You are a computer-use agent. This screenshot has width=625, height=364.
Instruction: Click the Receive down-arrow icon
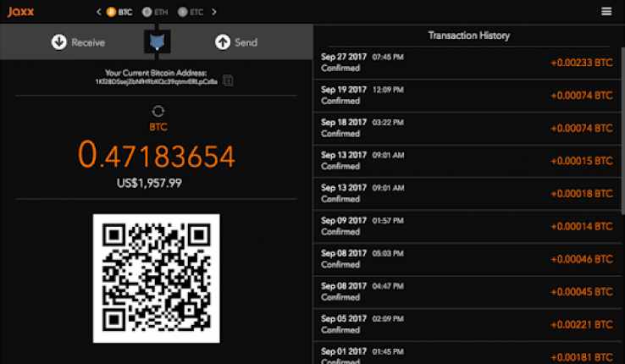point(59,41)
